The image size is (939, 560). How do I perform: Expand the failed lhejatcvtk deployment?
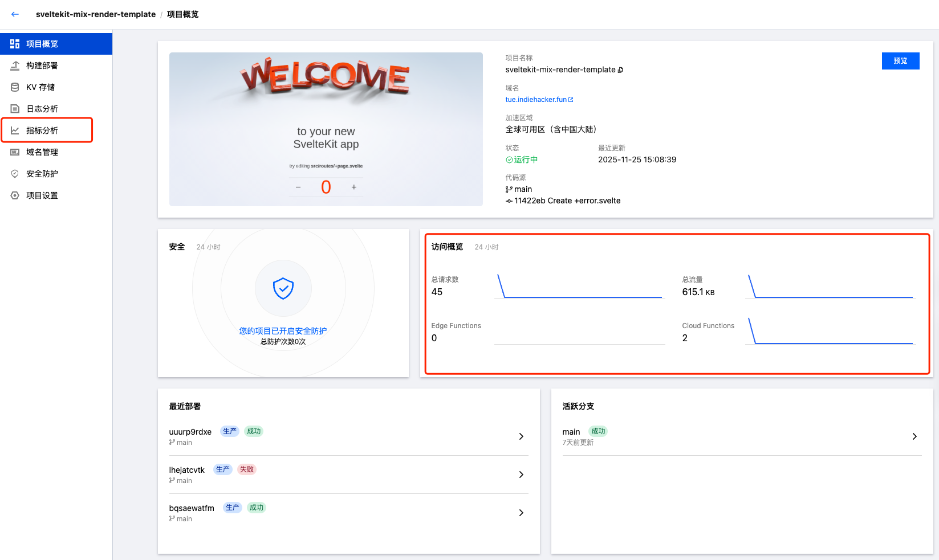point(521,475)
